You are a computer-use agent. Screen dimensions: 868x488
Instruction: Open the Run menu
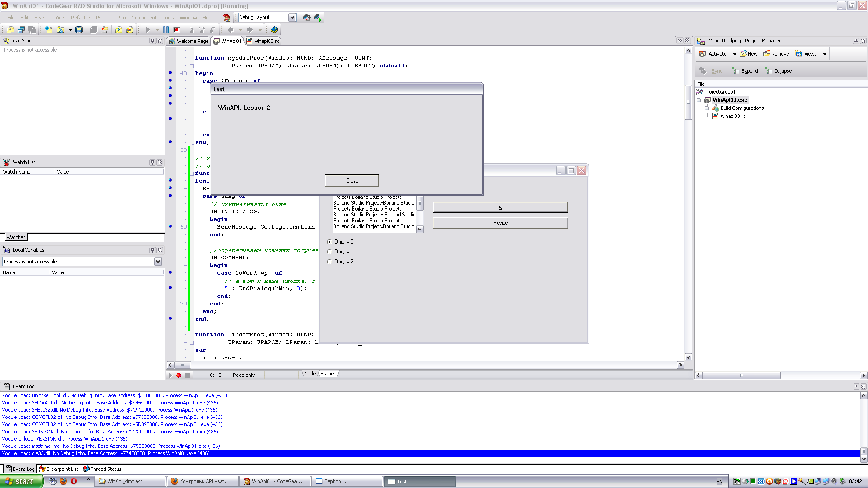[121, 18]
